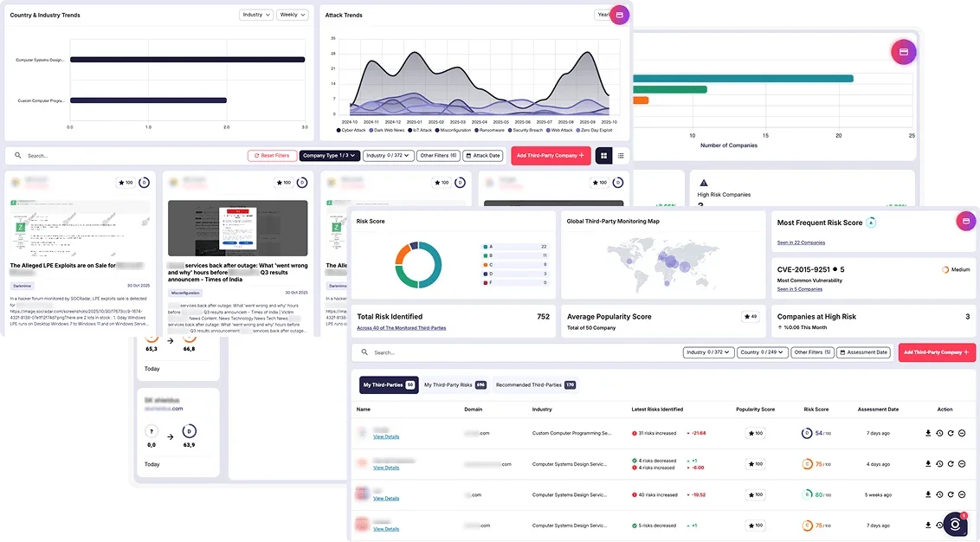
Task: Toggle risk score grade A legend entry
Action: click(x=515, y=247)
